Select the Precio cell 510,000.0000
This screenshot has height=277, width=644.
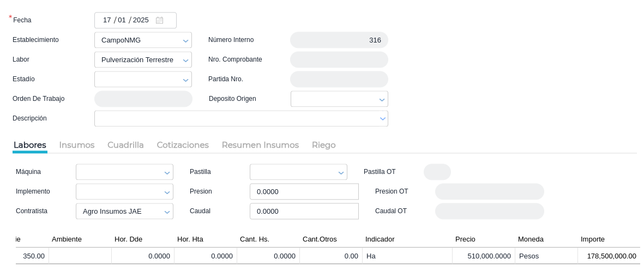click(483, 256)
